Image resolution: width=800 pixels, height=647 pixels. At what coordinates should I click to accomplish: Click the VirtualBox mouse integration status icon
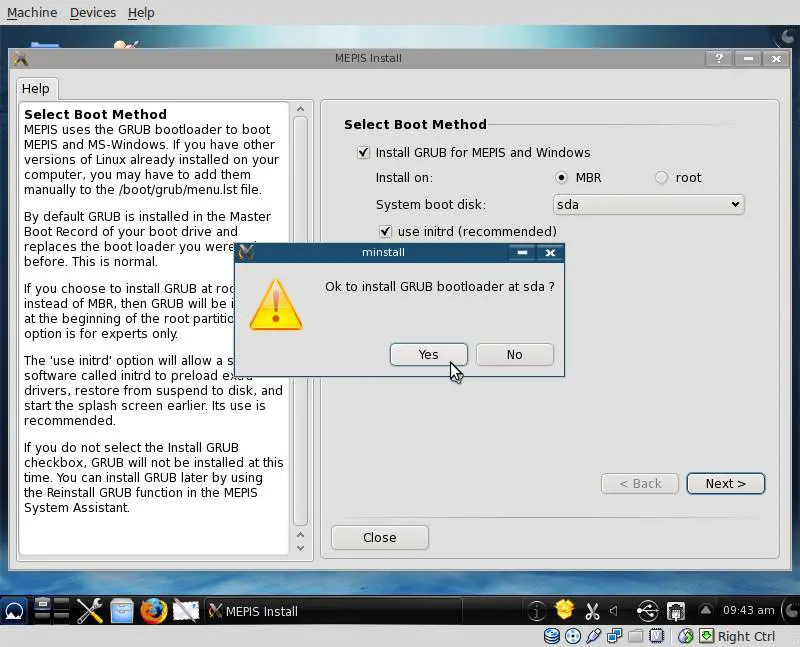click(x=686, y=636)
